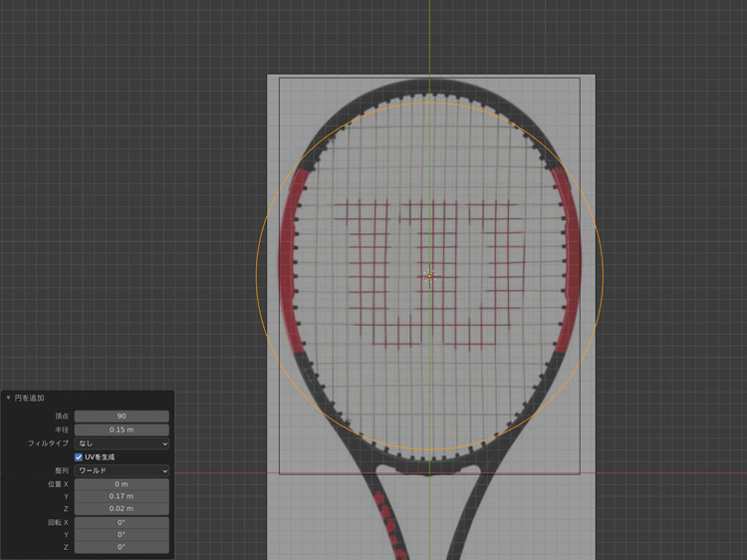The height and width of the screenshot is (560, 747).
Task: Open the 整列 dropdown set to ワールド
Action: click(x=122, y=470)
